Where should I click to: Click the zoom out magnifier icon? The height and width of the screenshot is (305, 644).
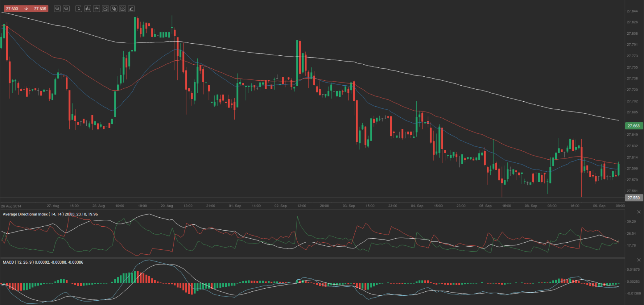point(57,9)
